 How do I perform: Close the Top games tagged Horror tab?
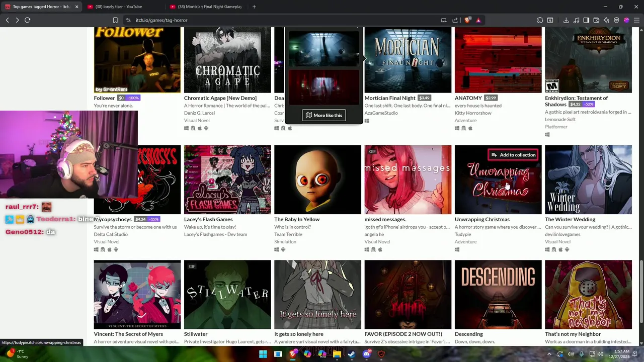pos(76,7)
